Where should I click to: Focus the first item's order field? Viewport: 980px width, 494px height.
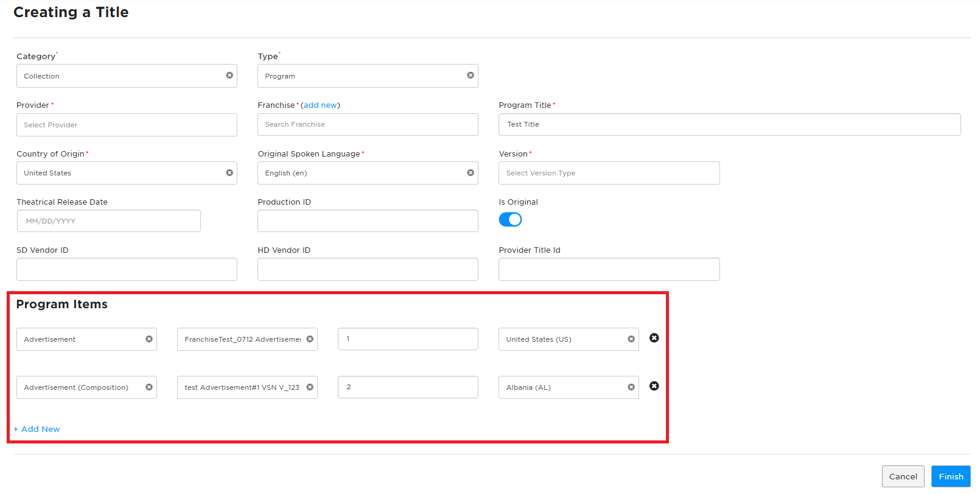pos(408,339)
